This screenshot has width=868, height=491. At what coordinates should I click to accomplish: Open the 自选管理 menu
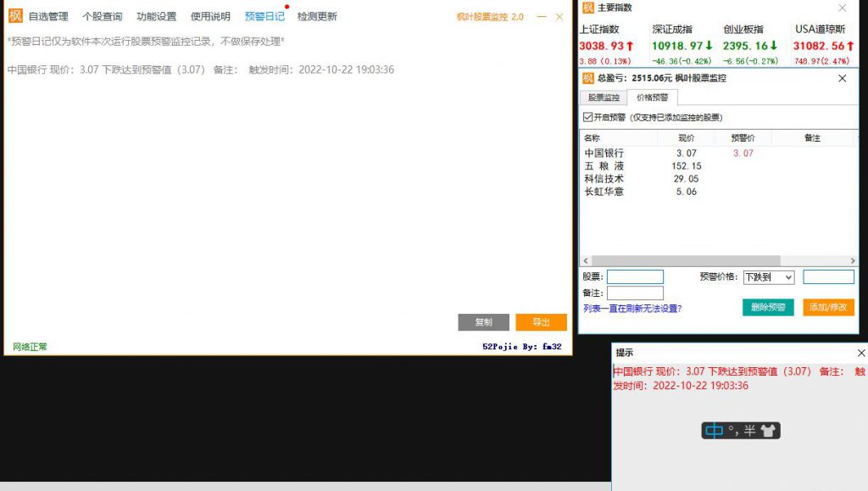point(48,16)
